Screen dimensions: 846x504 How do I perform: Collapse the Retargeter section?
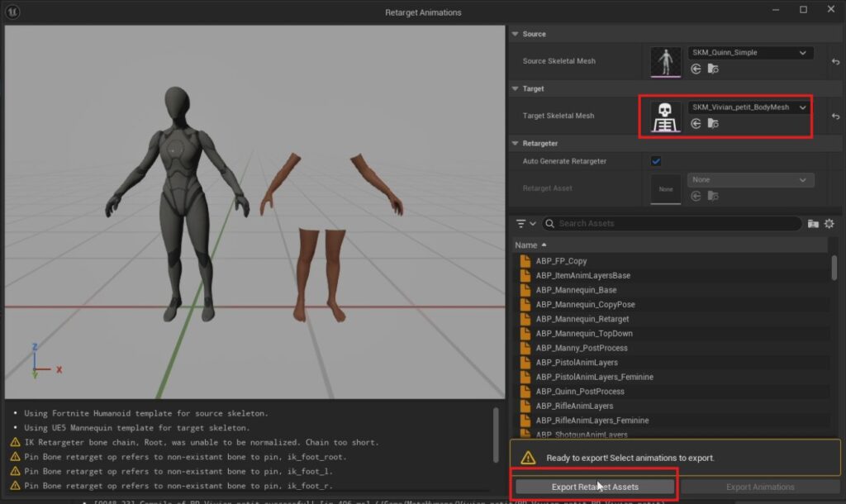click(x=516, y=143)
